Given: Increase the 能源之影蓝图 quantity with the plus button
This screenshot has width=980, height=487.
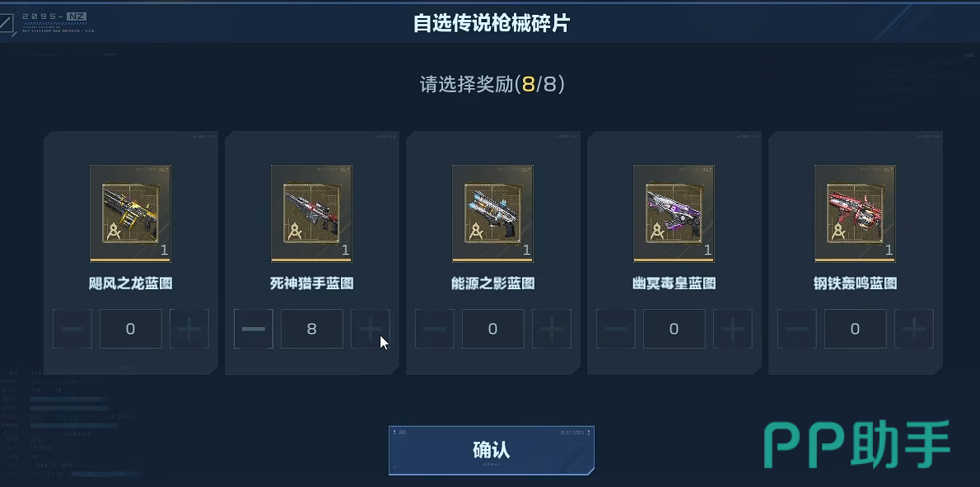Looking at the screenshot, I should coord(551,329).
